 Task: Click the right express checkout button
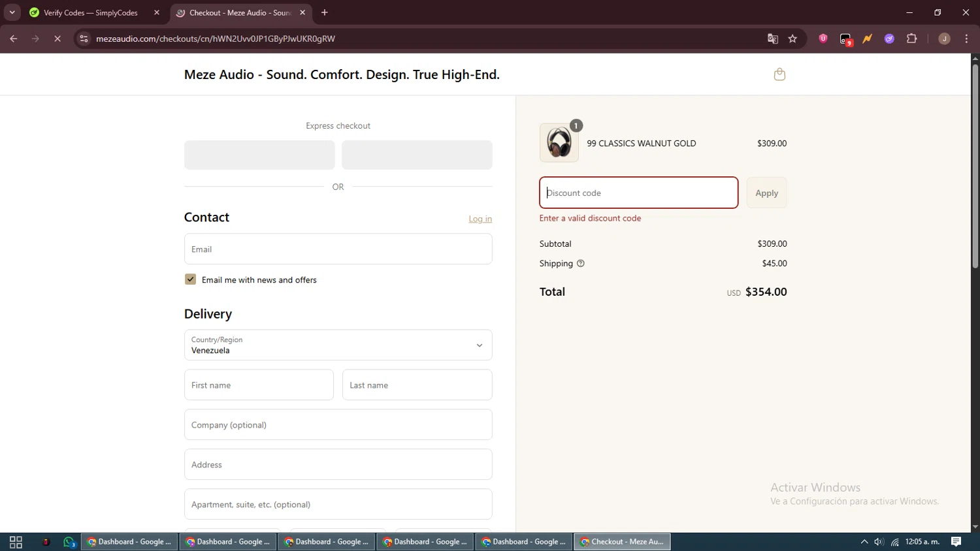(x=417, y=155)
